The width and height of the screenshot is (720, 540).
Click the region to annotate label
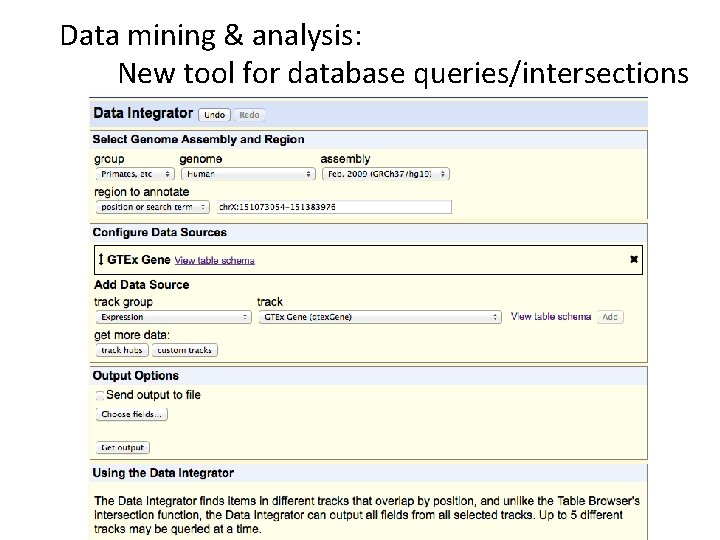[141, 192]
